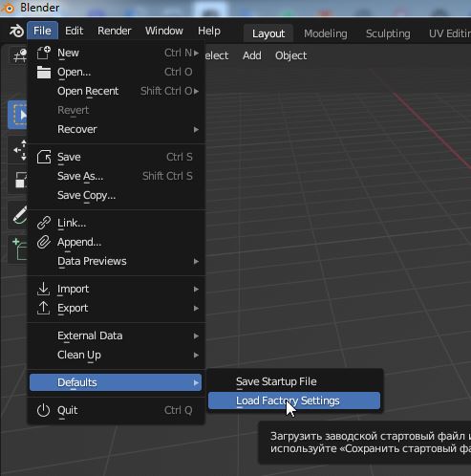Image resolution: width=471 pixels, height=476 pixels.
Task: Expand the Export submenu
Action: point(116,308)
